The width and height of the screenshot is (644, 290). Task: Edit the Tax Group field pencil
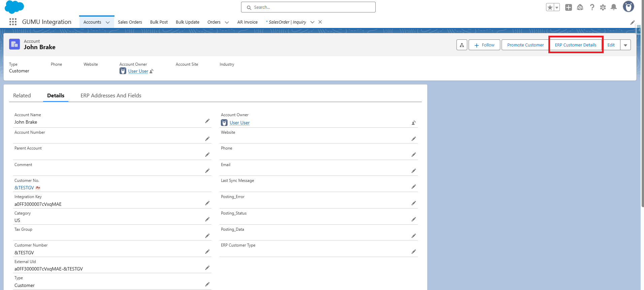(x=207, y=236)
